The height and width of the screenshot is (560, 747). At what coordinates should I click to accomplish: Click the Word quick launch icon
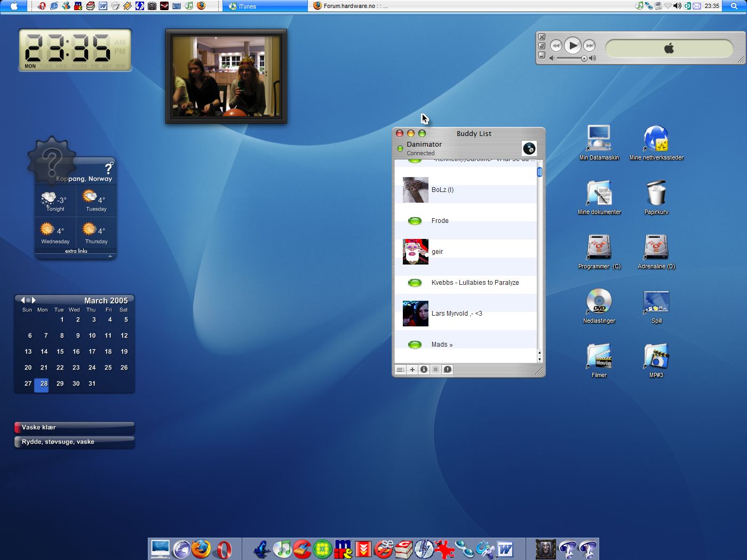tap(103, 6)
